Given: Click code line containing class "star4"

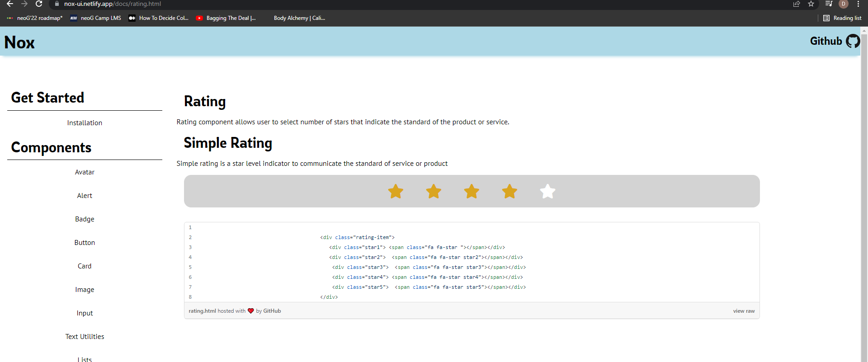Looking at the screenshot, I should 427,277.
